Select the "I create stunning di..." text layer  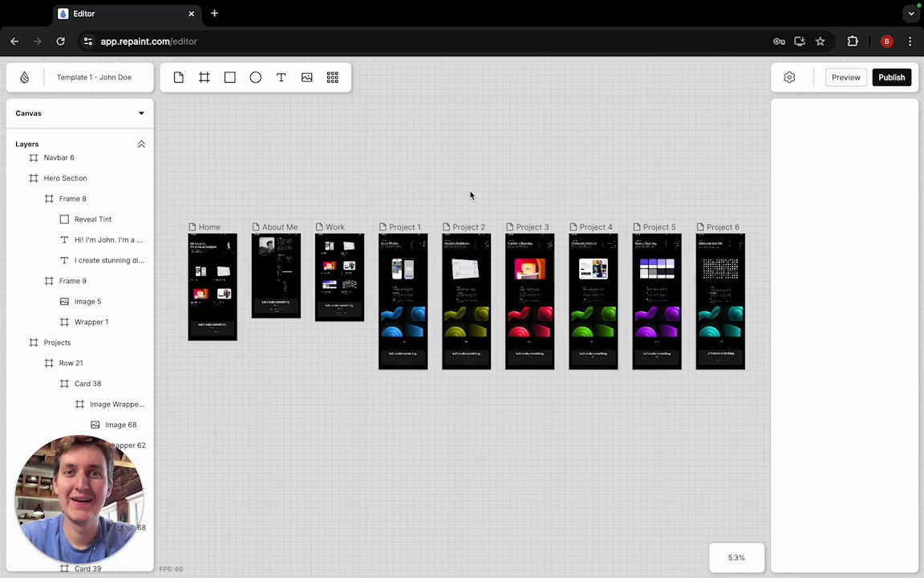pos(109,260)
